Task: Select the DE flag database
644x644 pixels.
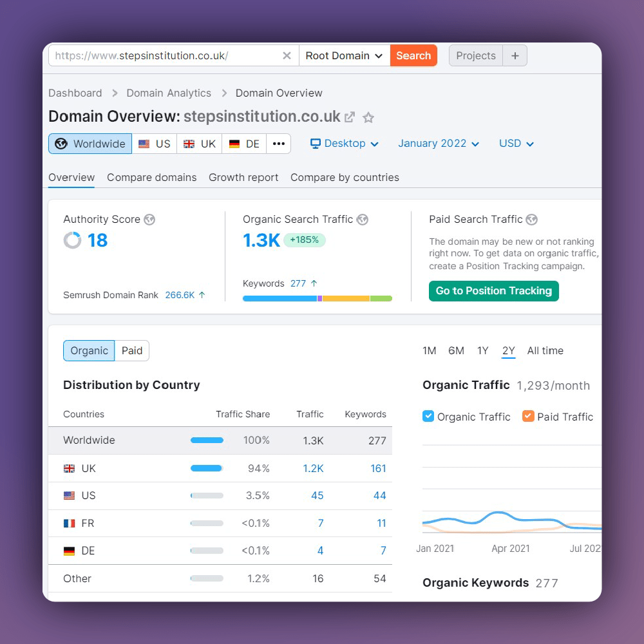Action: point(244,144)
